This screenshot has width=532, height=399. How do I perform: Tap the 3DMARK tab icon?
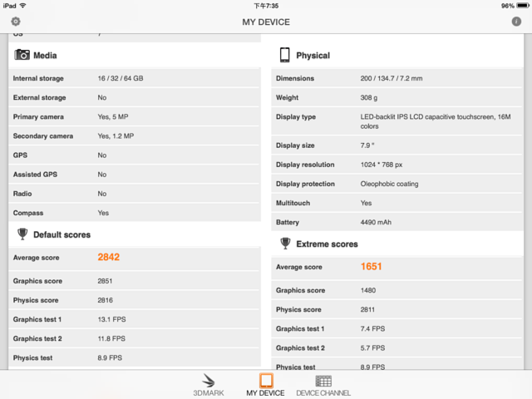click(x=209, y=381)
